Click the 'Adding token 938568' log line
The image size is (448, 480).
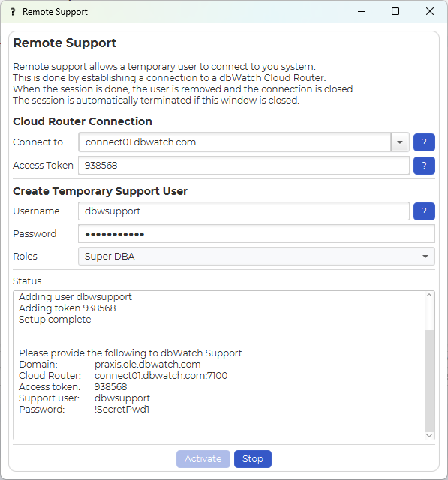(x=68, y=308)
